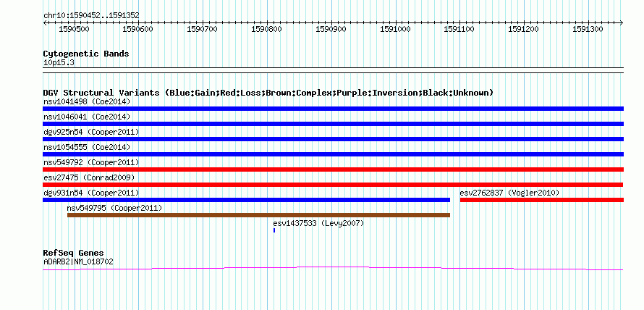Click ruler position 1590600
This screenshot has height=310, width=644.
(x=138, y=29)
